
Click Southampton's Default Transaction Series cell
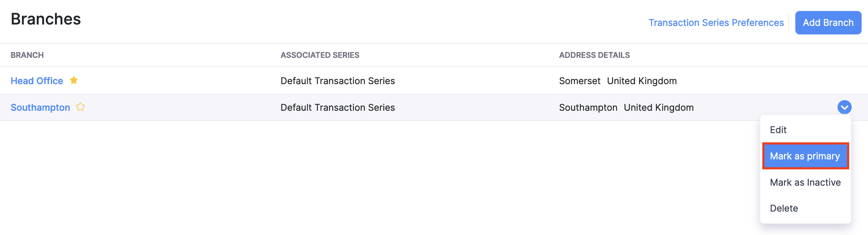pyautogui.click(x=338, y=108)
